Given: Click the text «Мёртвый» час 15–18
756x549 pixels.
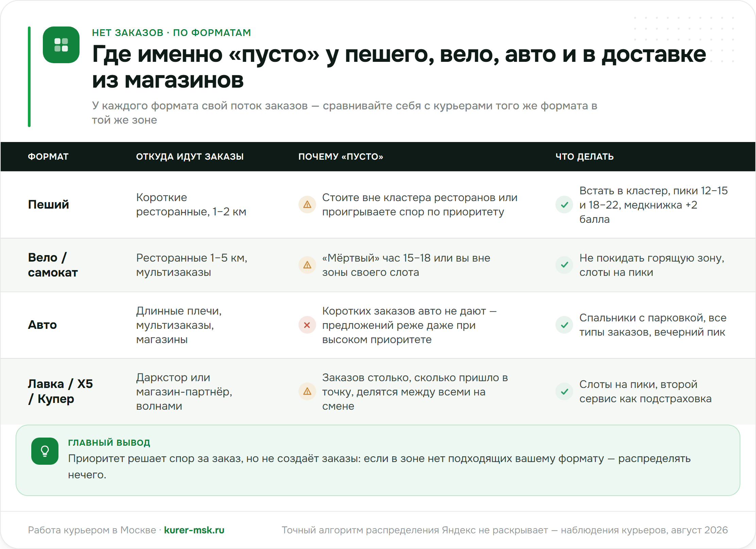Looking at the screenshot, I should pyautogui.click(x=377, y=258).
